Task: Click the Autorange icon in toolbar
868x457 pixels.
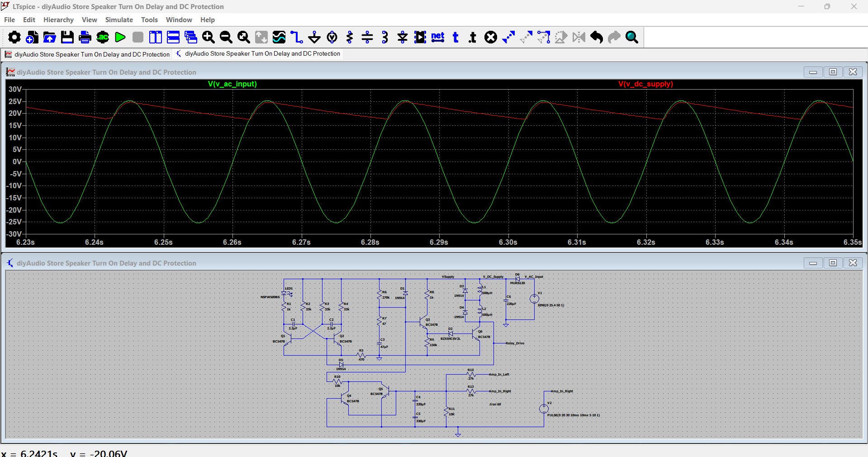Action: pos(261,37)
